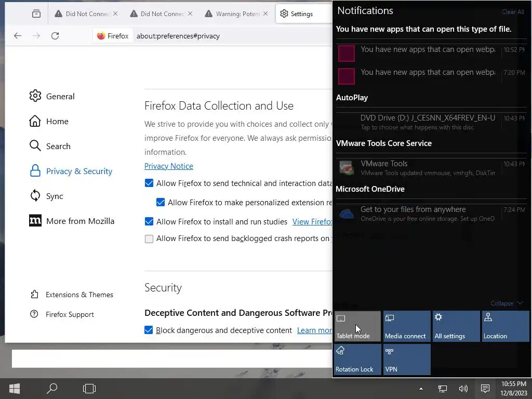Viewport: 532px width, 399px height.
Task: Click the VMware Tools notification icon
Action: pyautogui.click(x=347, y=168)
